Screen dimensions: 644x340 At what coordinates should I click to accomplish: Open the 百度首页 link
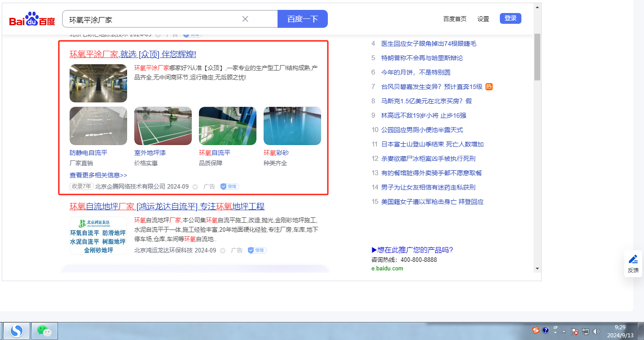pyautogui.click(x=455, y=19)
